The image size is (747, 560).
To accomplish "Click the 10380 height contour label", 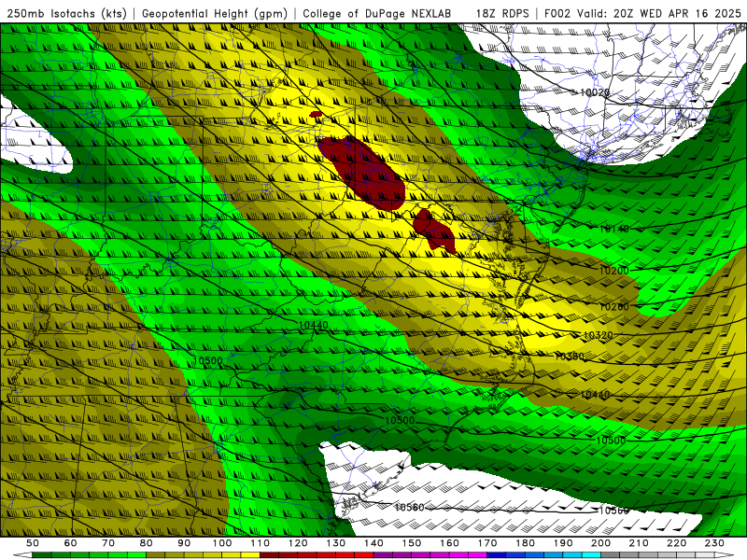I will click(570, 357).
